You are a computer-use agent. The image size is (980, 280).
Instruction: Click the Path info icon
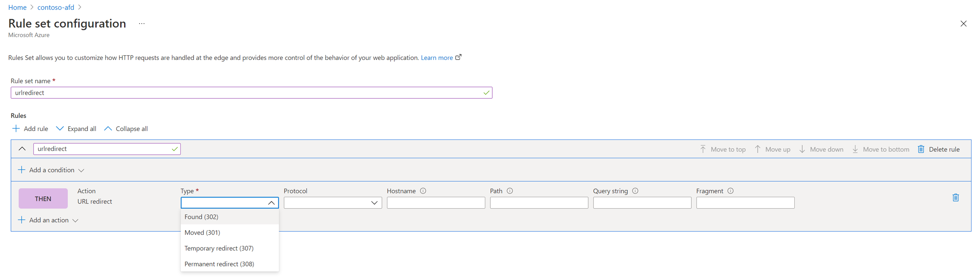[x=510, y=191]
